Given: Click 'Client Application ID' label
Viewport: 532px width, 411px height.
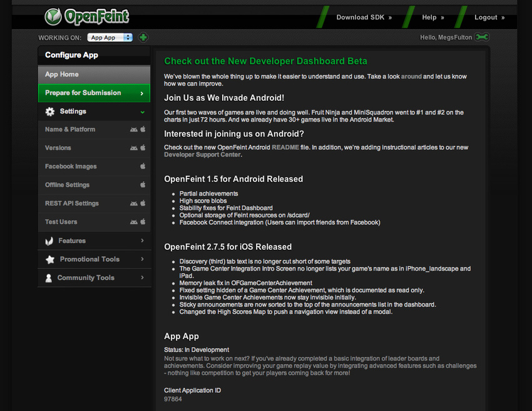Looking at the screenshot, I should pyautogui.click(x=192, y=390).
